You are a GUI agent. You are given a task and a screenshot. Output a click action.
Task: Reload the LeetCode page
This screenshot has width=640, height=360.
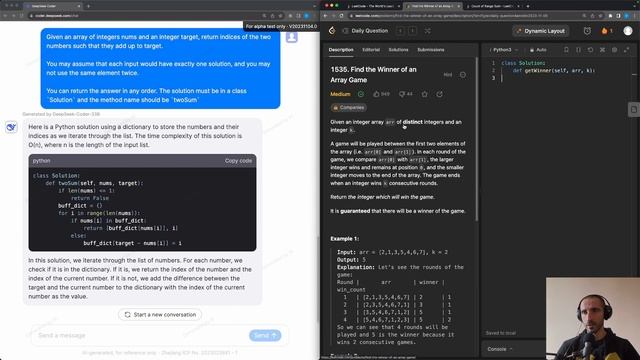[x=341, y=16]
